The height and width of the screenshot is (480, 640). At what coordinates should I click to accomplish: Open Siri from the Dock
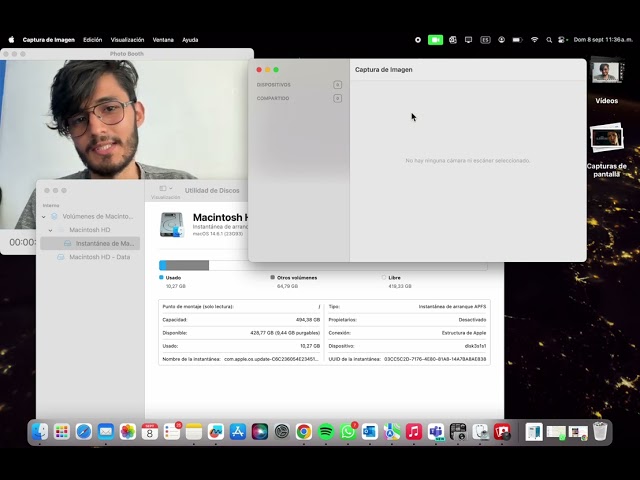point(260,432)
